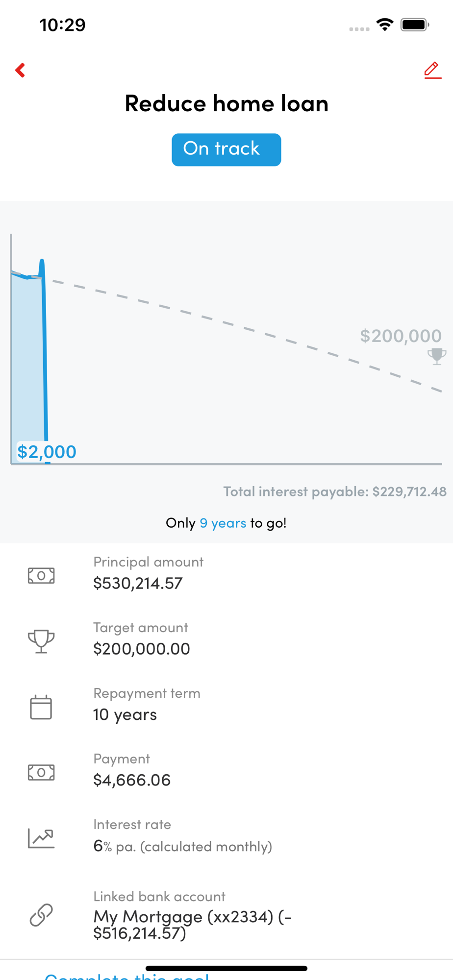Tap the blue 9 years text
453x980 pixels.
223,523
